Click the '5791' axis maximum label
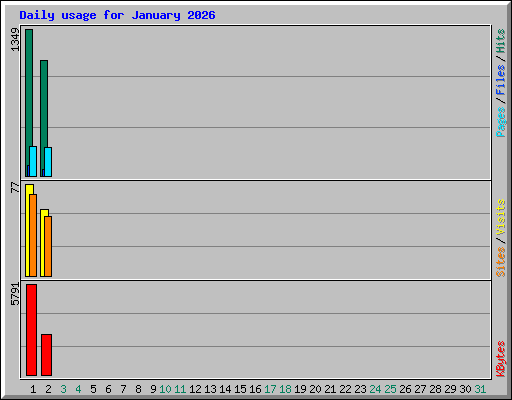Image resolution: width=512 pixels, height=400 pixels. (15, 294)
